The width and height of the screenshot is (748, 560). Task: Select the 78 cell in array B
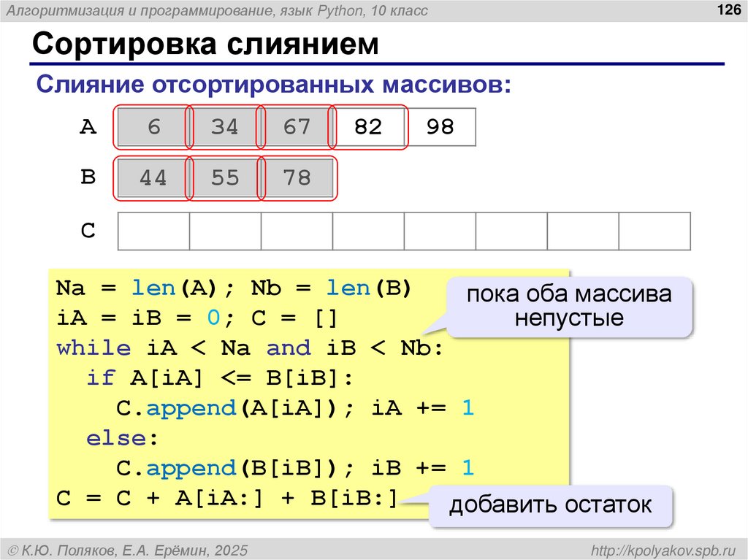295,177
